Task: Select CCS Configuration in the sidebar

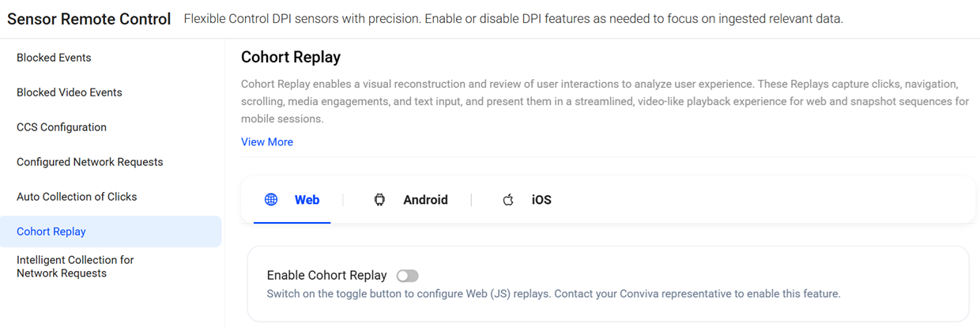Action: click(x=62, y=127)
